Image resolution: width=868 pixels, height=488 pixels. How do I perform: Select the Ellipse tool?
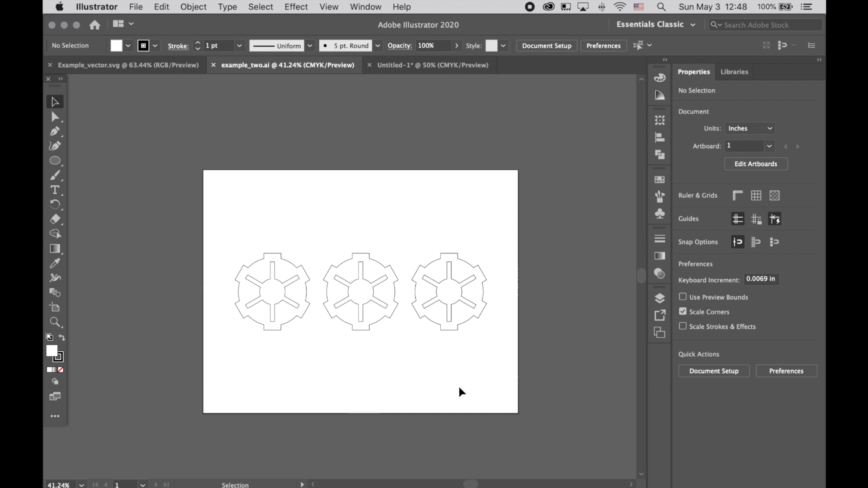pyautogui.click(x=56, y=160)
